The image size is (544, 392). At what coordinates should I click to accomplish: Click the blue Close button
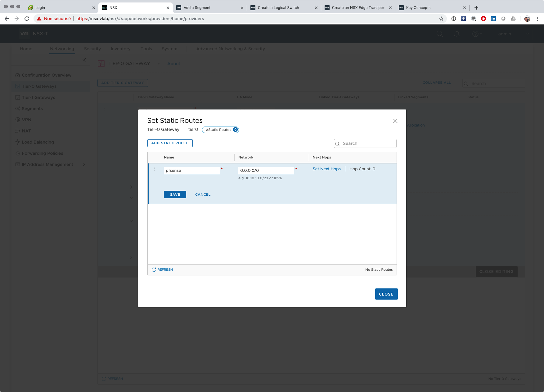click(x=386, y=294)
